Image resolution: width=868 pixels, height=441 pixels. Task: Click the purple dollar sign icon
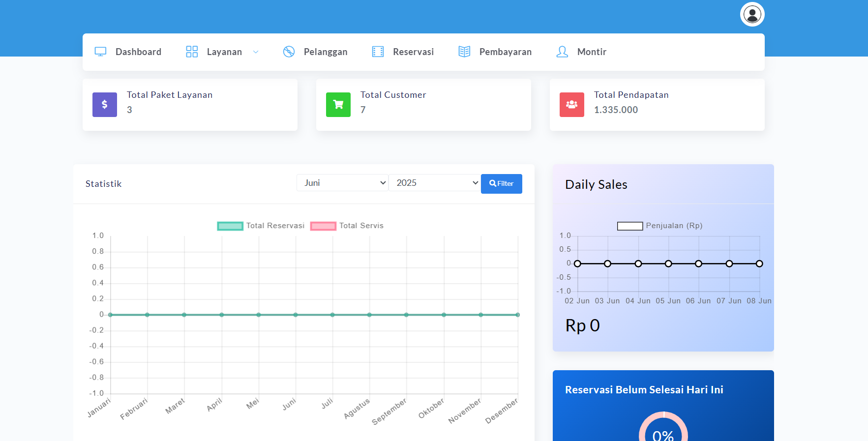[105, 105]
